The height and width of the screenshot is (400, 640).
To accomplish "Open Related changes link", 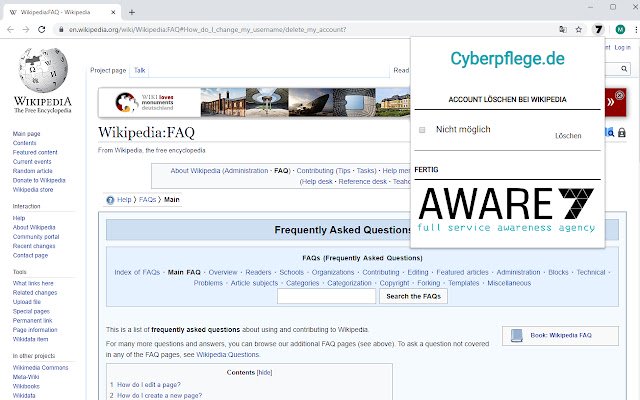I will tap(35, 293).
